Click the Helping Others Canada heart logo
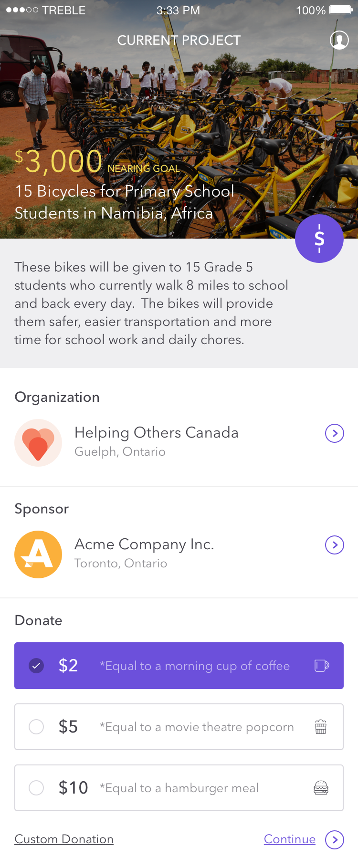 pos(38,443)
